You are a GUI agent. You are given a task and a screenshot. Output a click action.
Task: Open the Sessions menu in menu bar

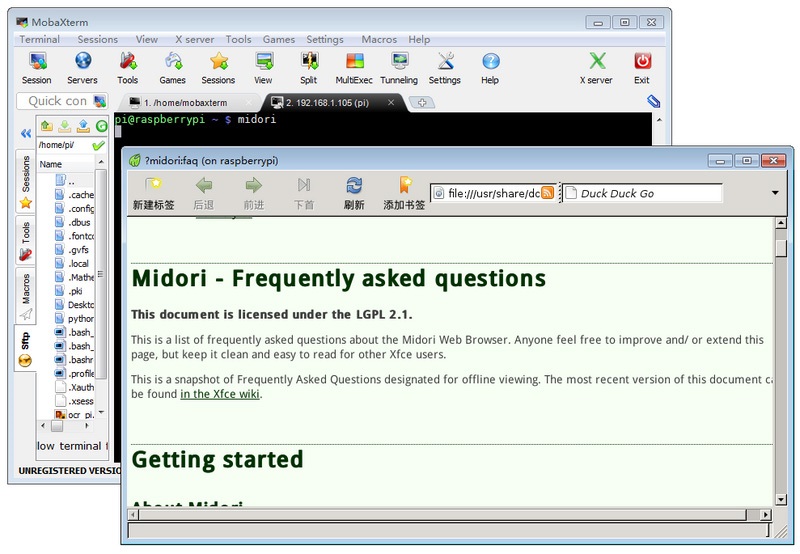97,39
